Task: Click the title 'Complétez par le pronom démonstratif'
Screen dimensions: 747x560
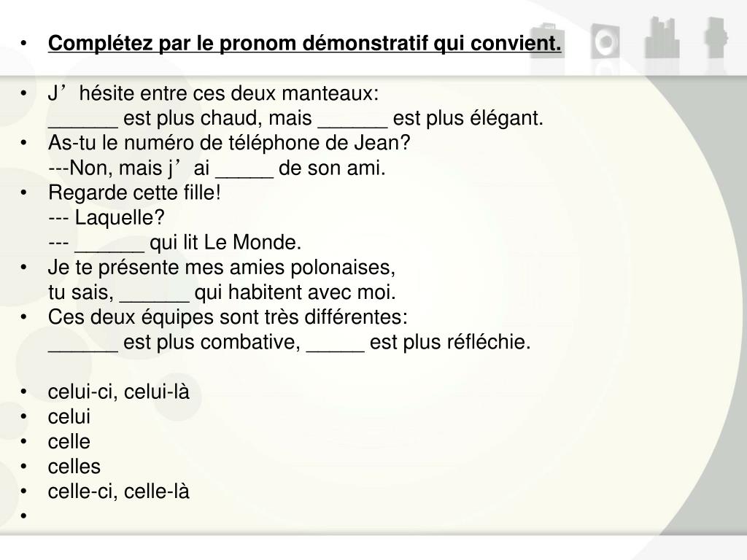Action: point(304,43)
